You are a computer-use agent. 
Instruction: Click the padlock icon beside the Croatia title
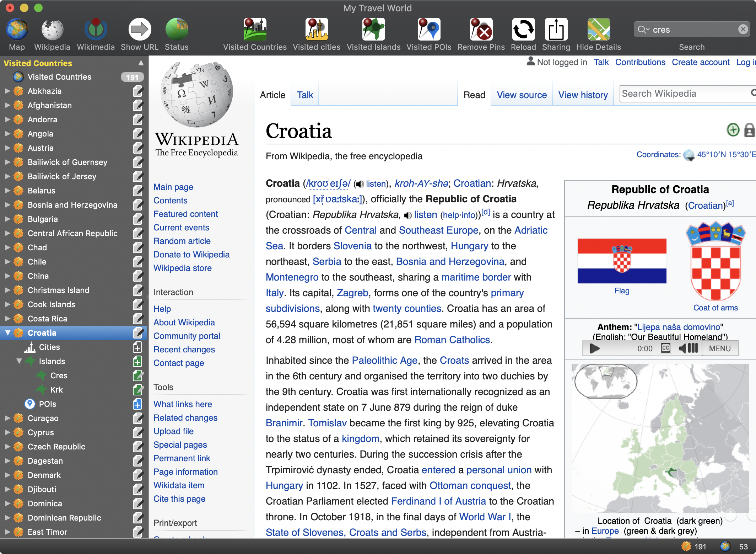pyautogui.click(x=749, y=130)
